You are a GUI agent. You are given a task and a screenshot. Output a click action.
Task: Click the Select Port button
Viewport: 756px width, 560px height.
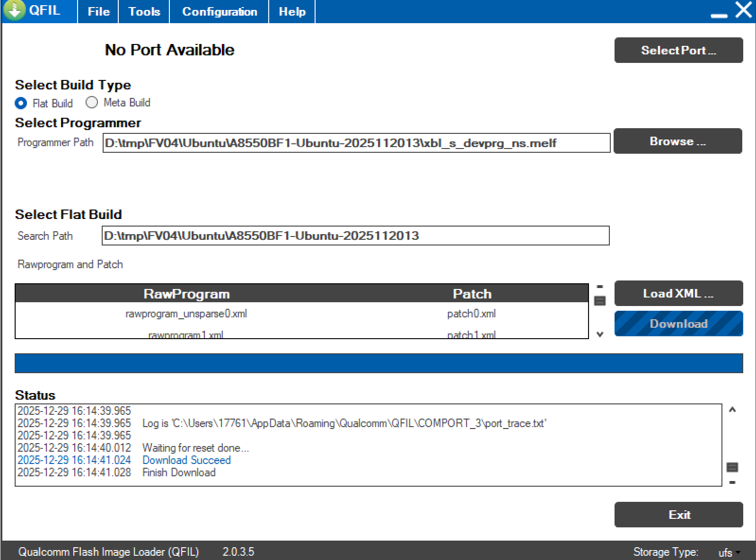pyautogui.click(x=678, y=50)
